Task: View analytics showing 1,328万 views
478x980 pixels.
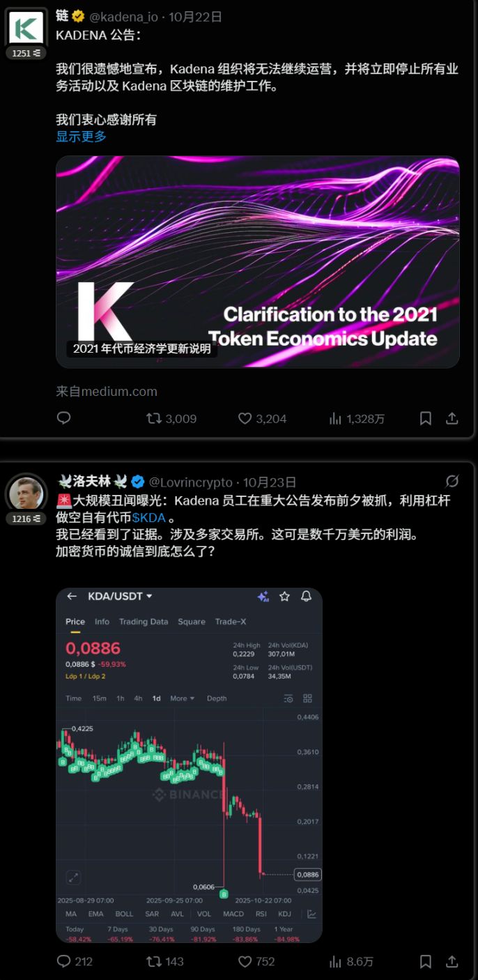Action: point(357,418)
